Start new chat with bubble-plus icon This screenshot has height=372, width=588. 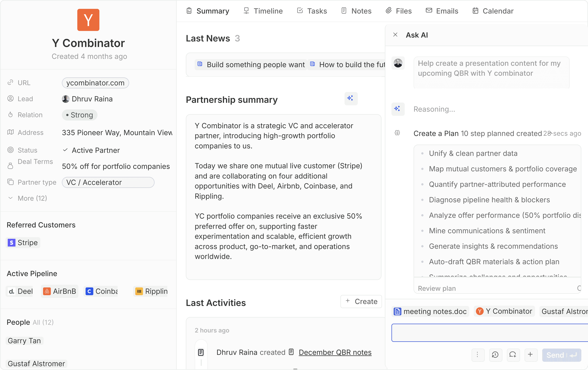(513, 355)
